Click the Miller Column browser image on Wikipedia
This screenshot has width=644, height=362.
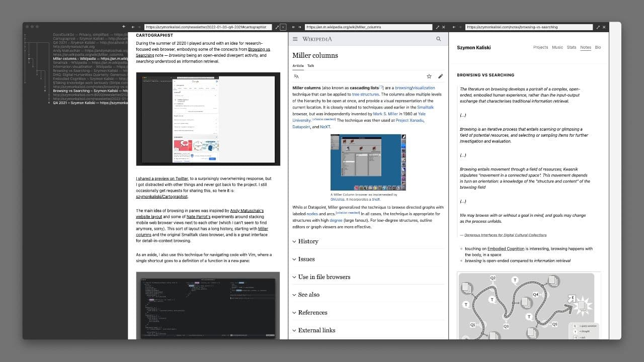(368, 162)
